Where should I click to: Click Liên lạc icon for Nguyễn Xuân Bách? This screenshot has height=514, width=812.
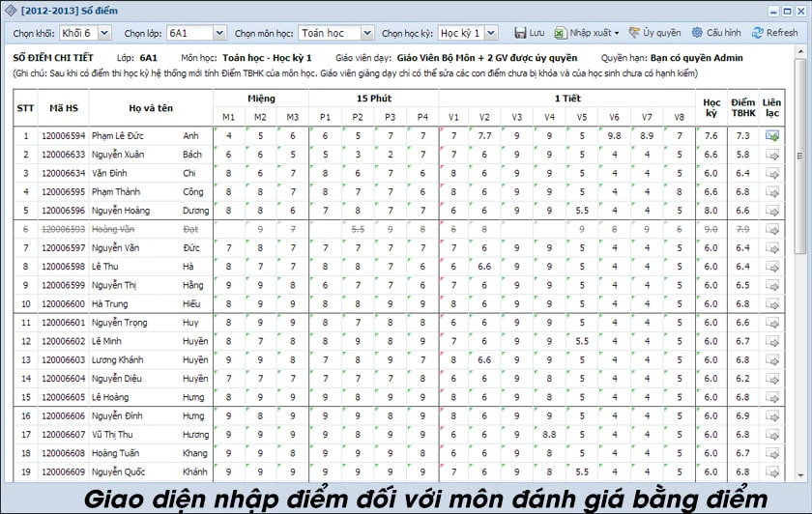[772, 155]
